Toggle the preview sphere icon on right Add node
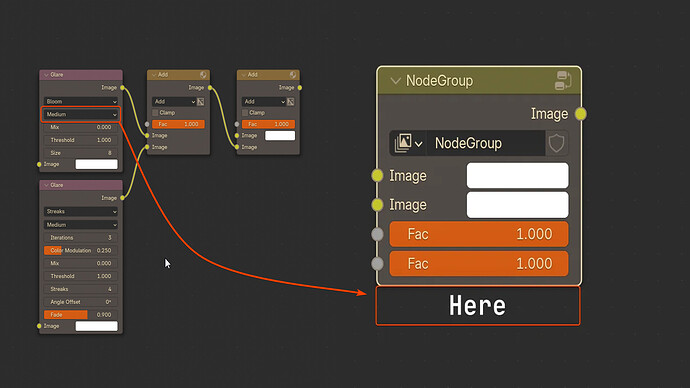The height and width of the screenshot is (388, 690). [x=293, y=75]
